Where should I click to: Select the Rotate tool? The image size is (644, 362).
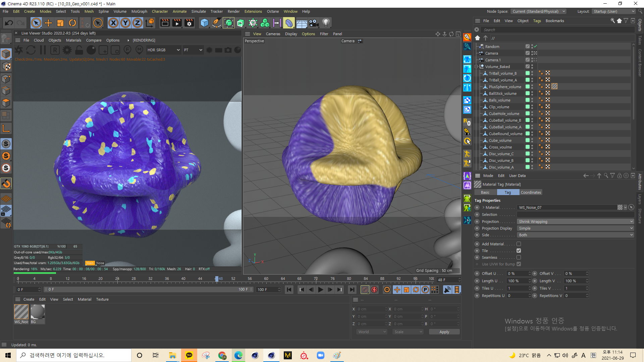click(x=72, y=23)
